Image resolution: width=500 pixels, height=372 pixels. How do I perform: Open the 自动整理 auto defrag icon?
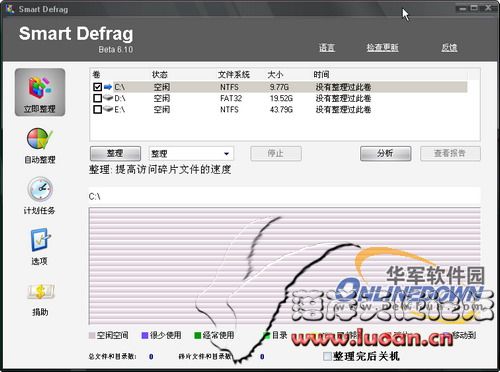[40, 139]
